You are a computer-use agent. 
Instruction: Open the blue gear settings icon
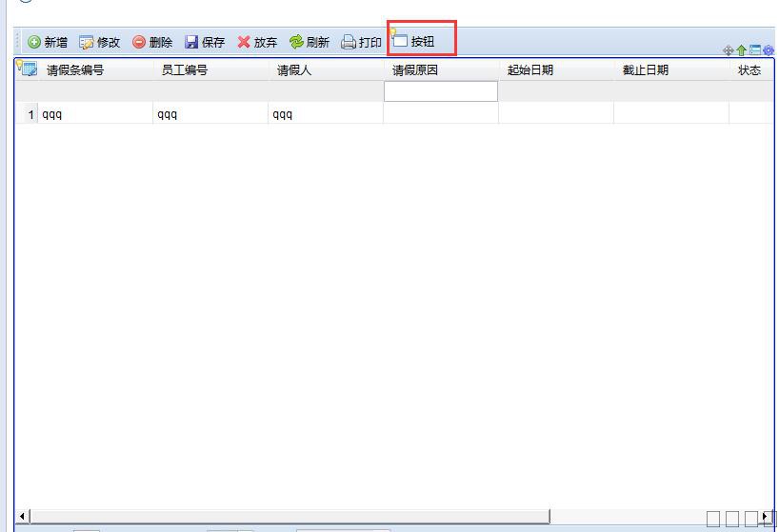point(769,50)
